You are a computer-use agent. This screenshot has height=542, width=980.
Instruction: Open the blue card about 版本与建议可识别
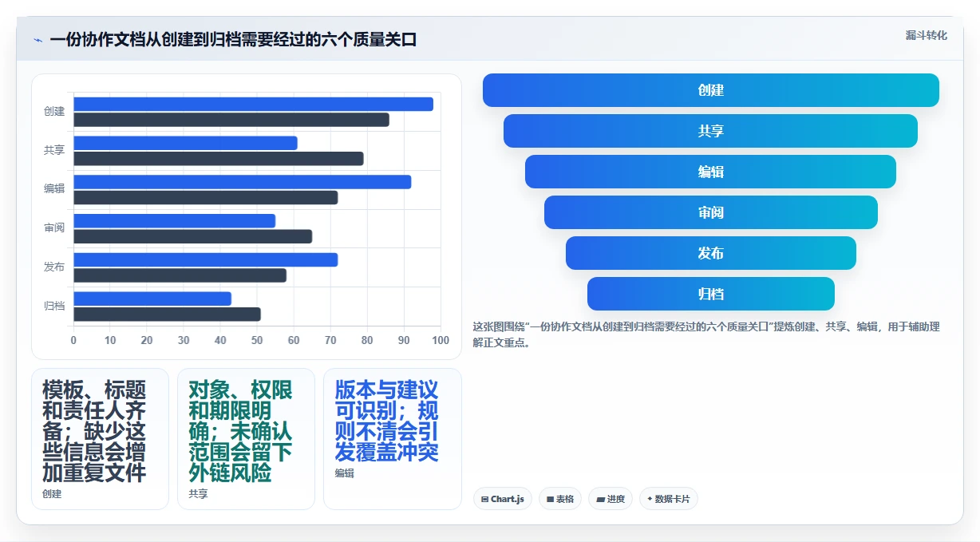coord(393,438)
